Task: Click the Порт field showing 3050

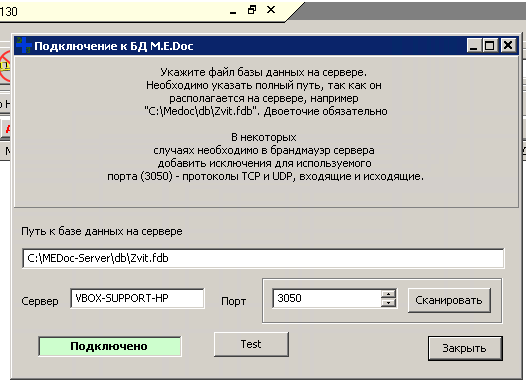Action: pyautogui.click(x=327, y=298)
